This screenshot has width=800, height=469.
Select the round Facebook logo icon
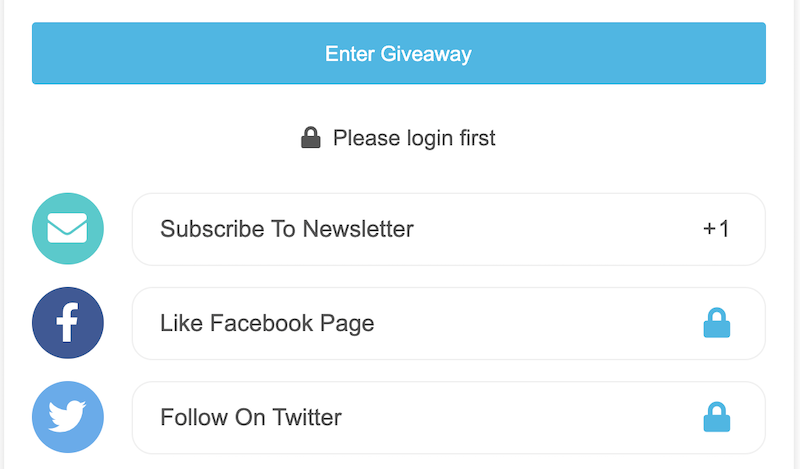coord(68,323)
